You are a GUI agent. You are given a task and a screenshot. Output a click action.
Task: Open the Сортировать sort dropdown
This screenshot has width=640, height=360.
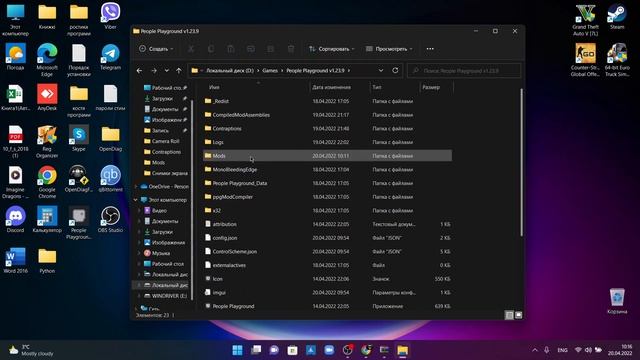tap(331, 49)
